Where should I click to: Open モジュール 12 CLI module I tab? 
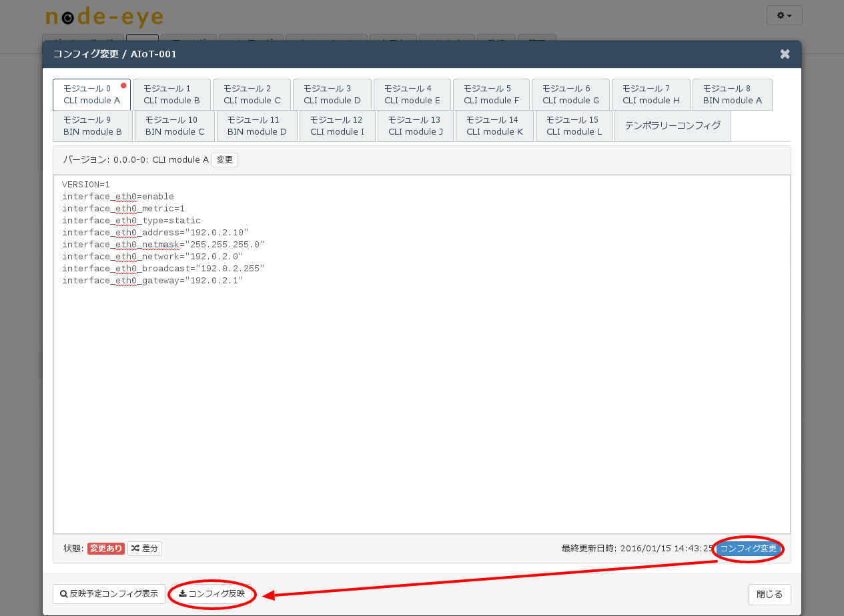coord(338,126)
